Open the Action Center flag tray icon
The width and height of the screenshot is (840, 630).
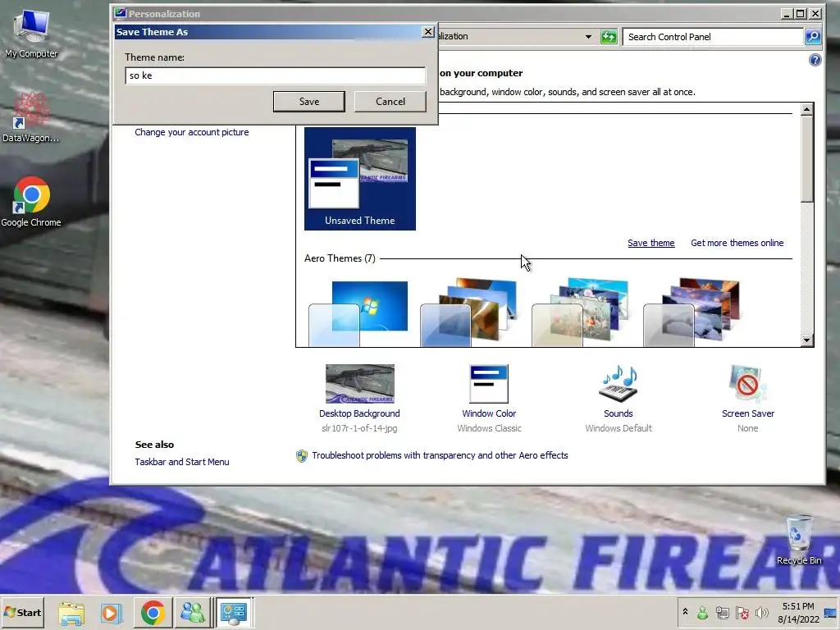(742, 612)
